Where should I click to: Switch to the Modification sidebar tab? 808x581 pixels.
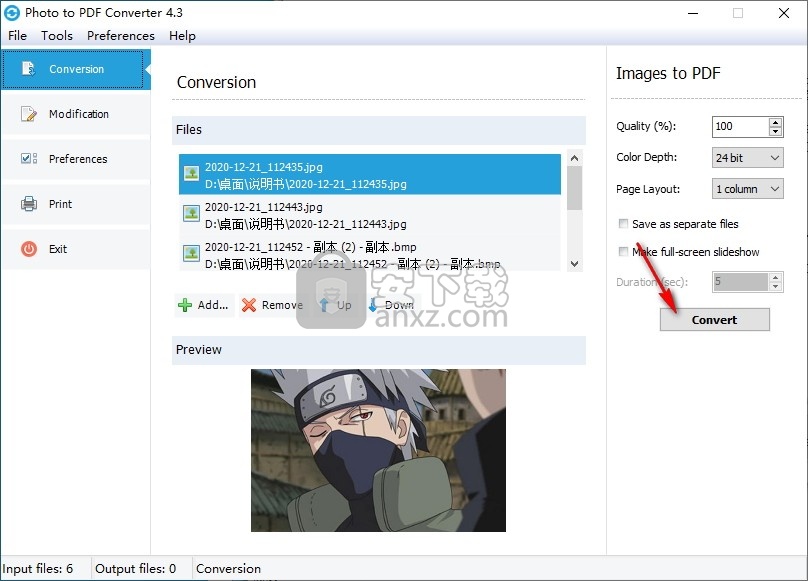point(76,114)
